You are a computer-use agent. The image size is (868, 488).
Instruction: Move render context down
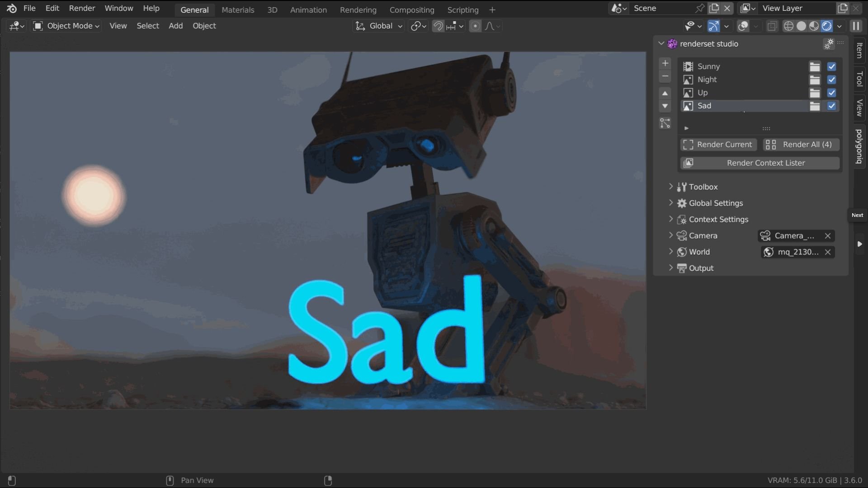(x=665, y=106)
